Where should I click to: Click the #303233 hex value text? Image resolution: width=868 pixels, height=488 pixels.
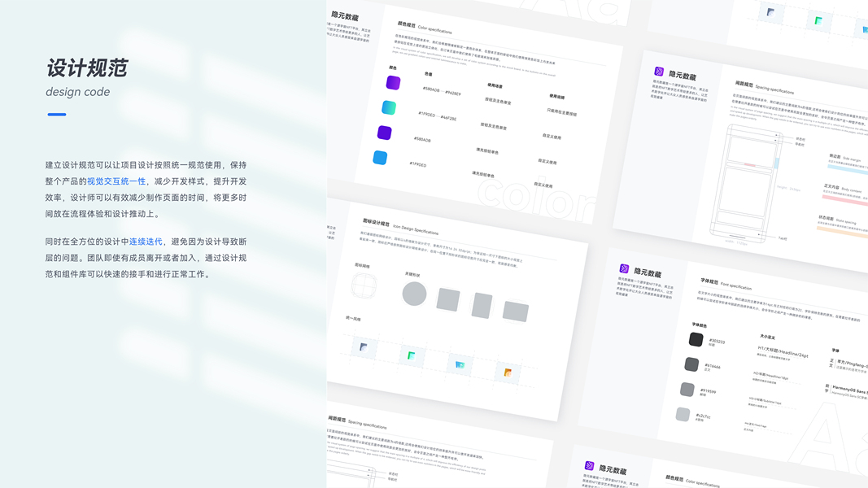717,341
